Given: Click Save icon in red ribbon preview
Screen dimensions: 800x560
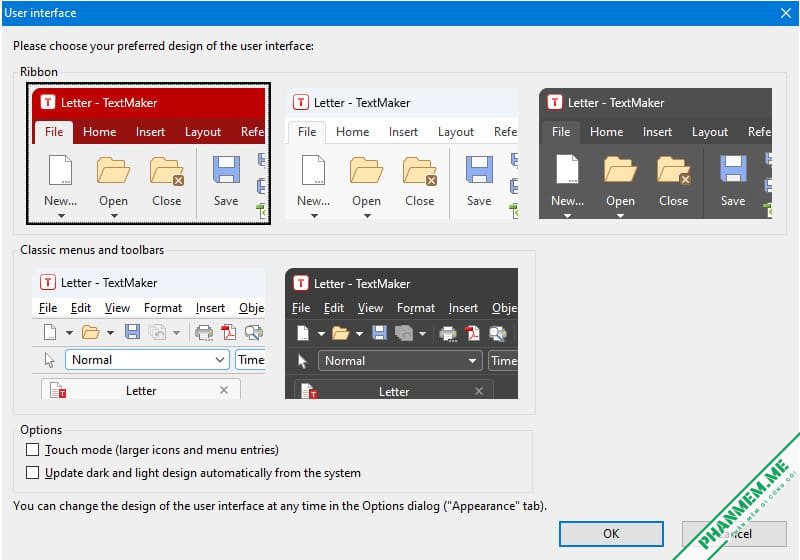Looking at the screenshot, I should point(226,170).
